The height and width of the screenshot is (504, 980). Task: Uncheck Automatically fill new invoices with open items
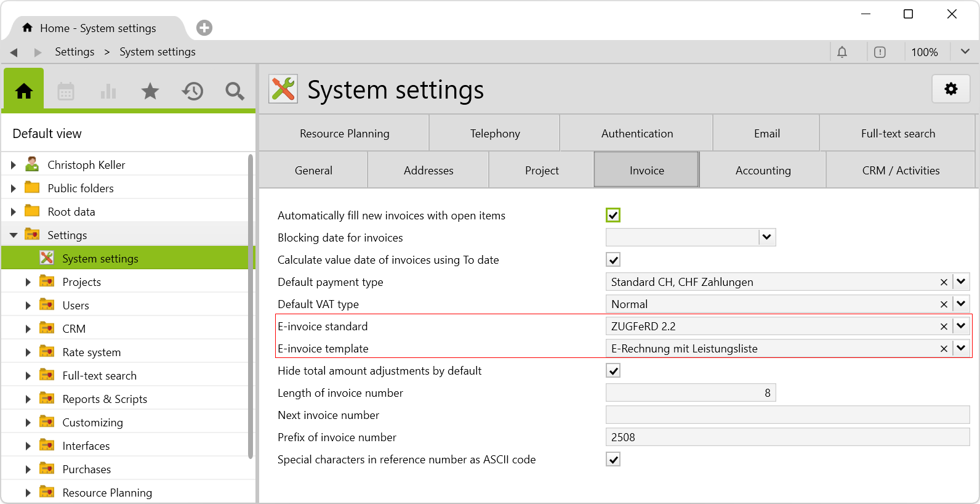point(613,215)
